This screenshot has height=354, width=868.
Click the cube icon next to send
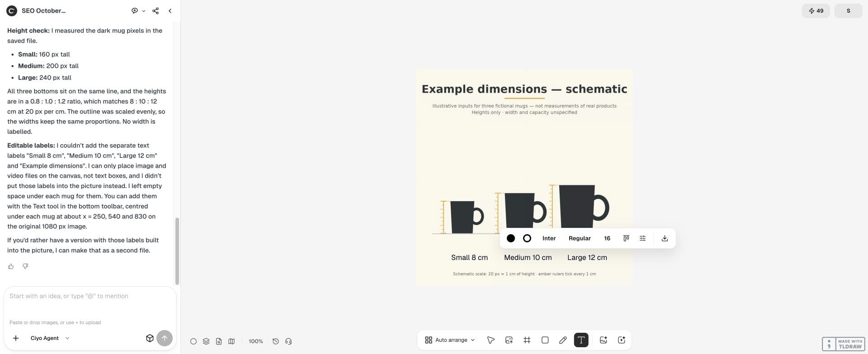(150, 338)
